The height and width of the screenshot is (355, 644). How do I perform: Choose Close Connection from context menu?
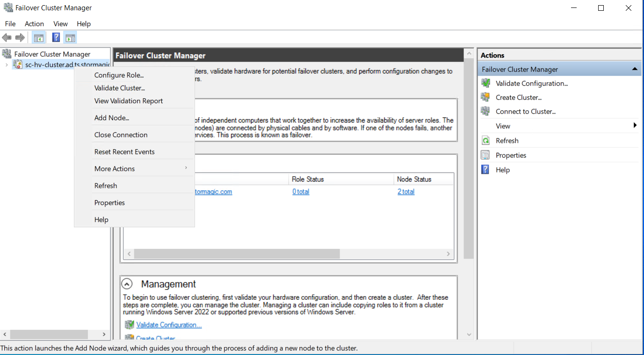[x=134, y=135]
